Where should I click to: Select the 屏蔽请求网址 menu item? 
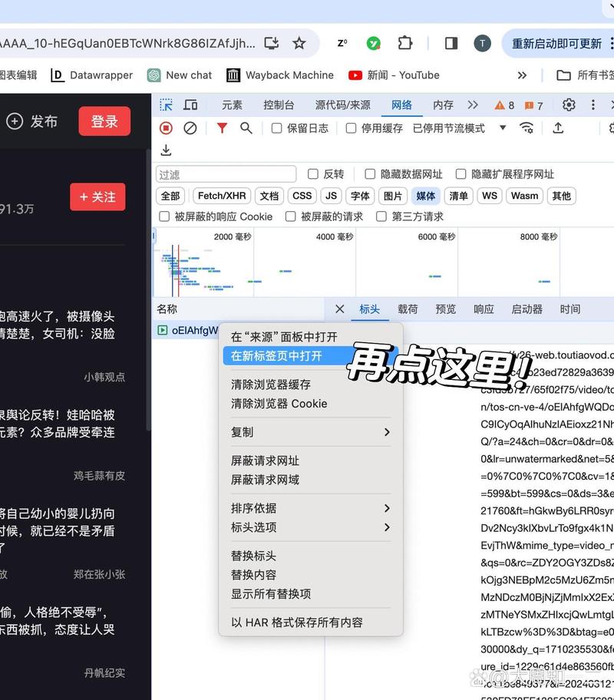[x=311, y=461]
